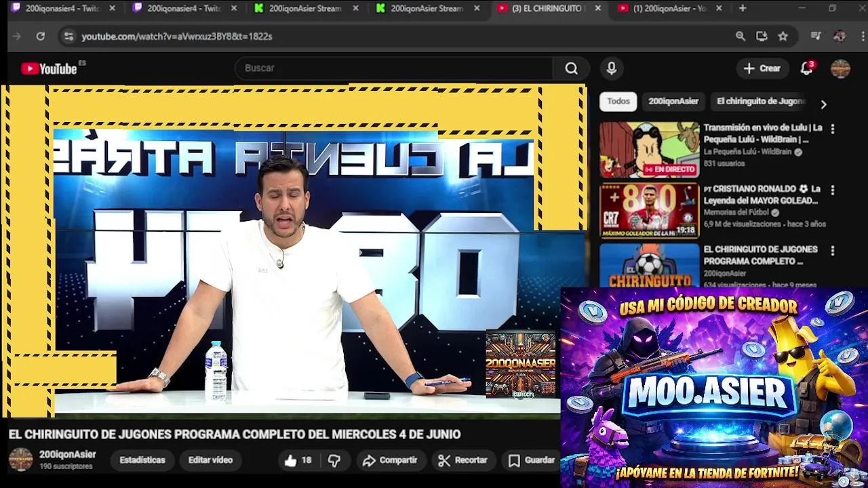Select the Todos filter chip
Viewport: 868px width, 488px height.
click(x=618, y=102)
